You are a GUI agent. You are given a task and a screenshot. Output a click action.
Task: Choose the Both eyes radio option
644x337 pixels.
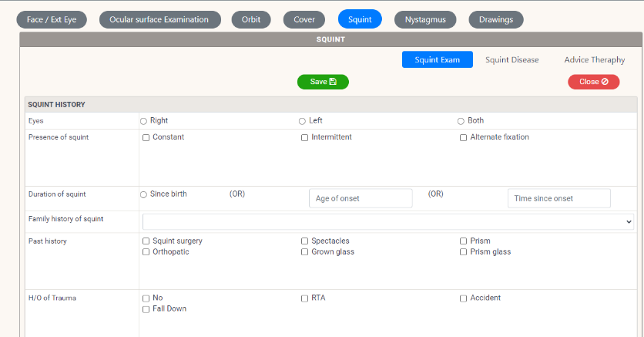click(461, 121)
